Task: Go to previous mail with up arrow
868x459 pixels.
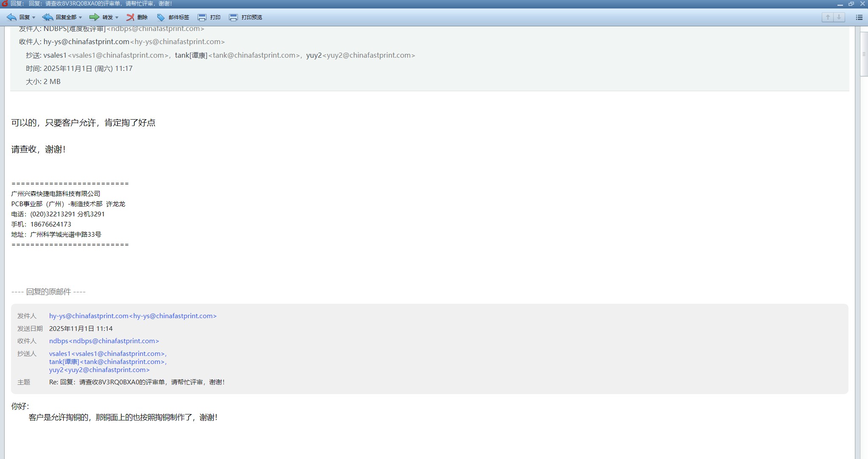Action: tap(828, 17)
